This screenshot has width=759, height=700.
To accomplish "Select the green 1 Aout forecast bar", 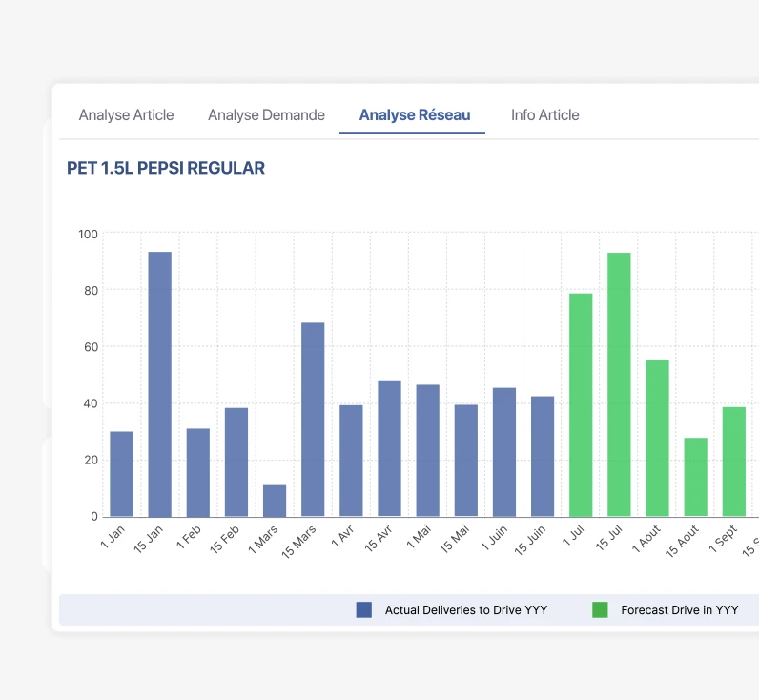I will pos(657,438).
